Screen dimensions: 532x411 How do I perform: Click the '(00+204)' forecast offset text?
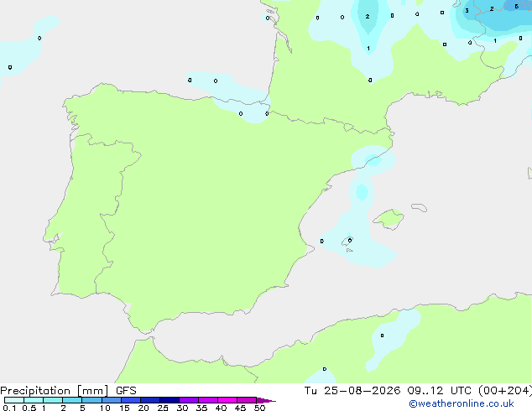505,391
